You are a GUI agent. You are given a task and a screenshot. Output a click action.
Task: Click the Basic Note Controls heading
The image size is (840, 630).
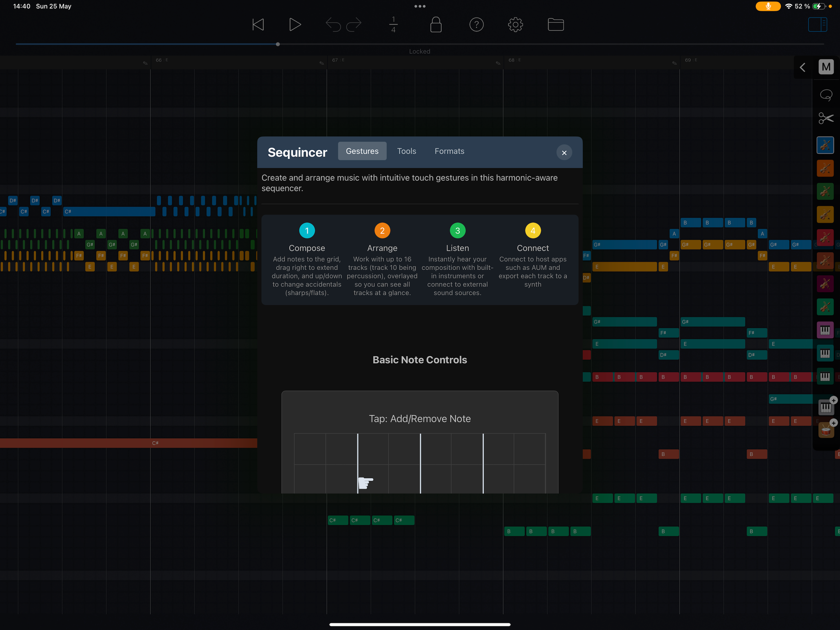pos(420,360)
